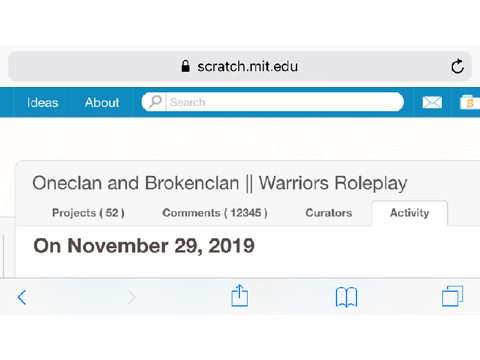Viewport: 480px width, 360px height.
Task: Open the About navigation link
Action: (102, 103)
